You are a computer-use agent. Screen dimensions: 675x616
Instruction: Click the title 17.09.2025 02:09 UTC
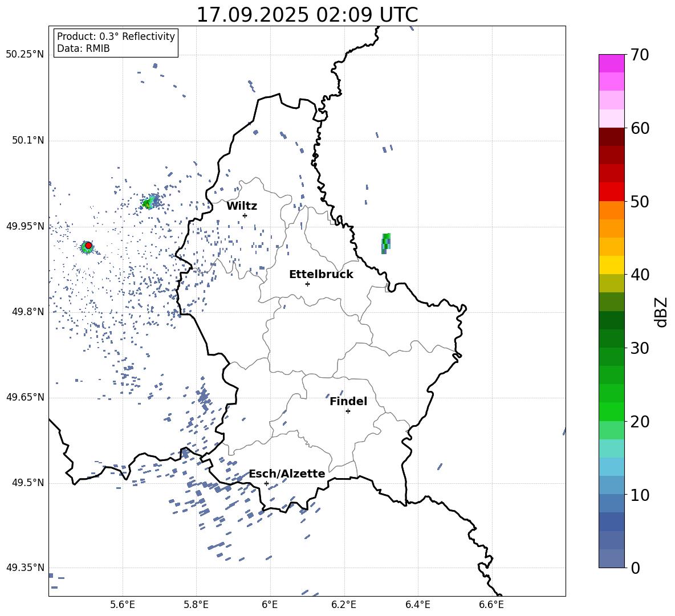click(307, 15)
